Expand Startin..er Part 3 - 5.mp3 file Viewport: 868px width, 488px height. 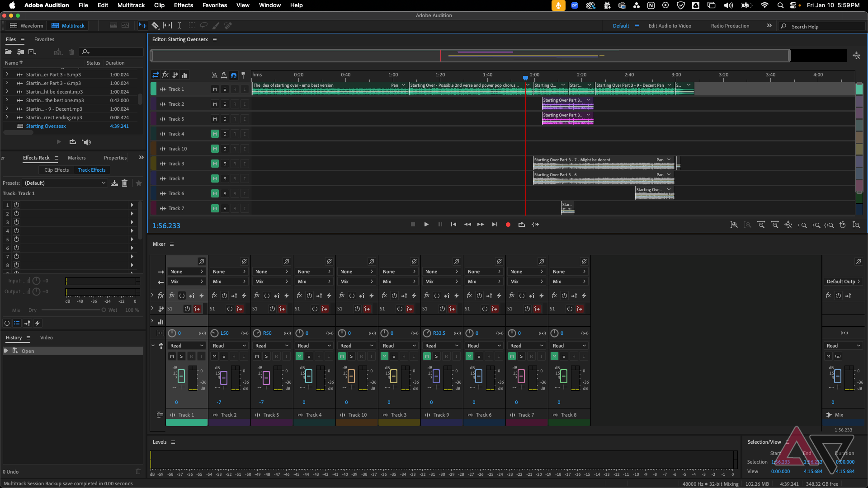[x=7, y=75]
